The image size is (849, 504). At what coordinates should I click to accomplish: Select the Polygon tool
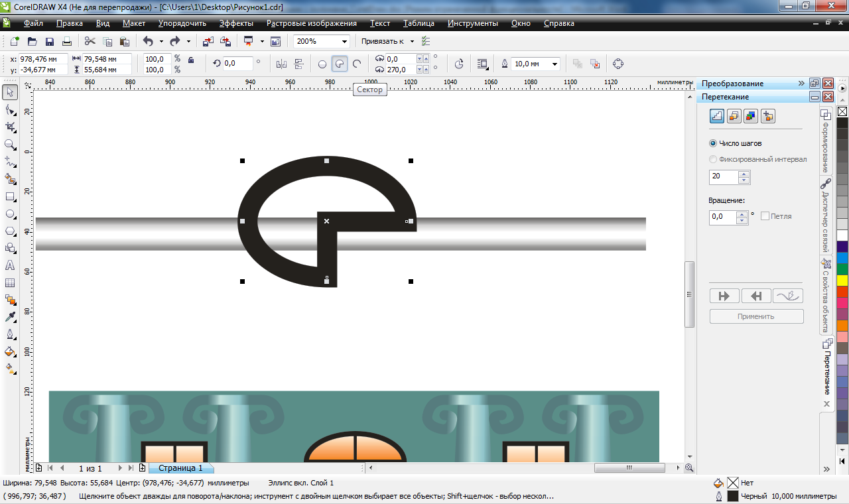[10, 231]
